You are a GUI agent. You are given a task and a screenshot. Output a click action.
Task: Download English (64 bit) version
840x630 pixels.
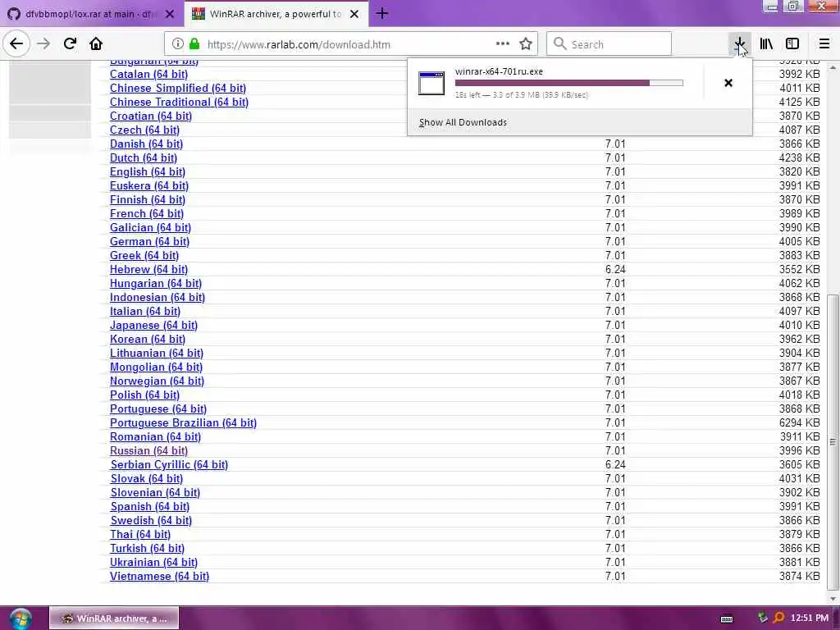(x=148, y=171)
